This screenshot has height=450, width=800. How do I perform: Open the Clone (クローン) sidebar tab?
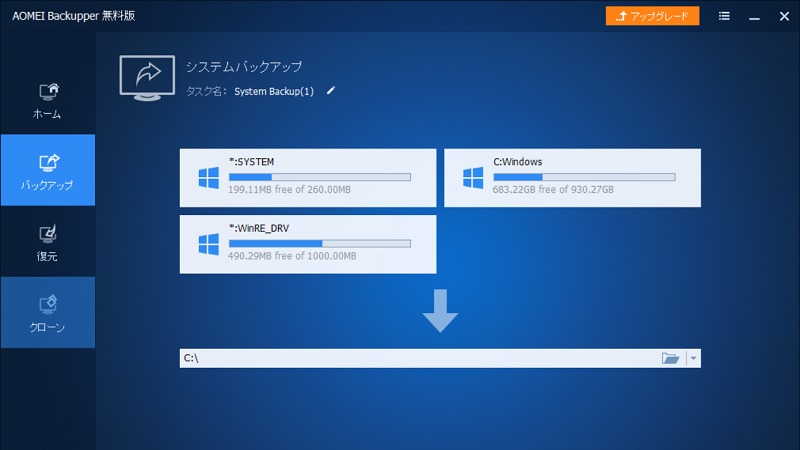(47, 313)
